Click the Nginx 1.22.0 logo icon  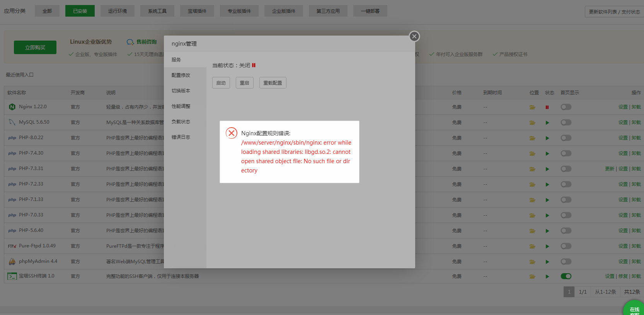click(x=12, y=107)
